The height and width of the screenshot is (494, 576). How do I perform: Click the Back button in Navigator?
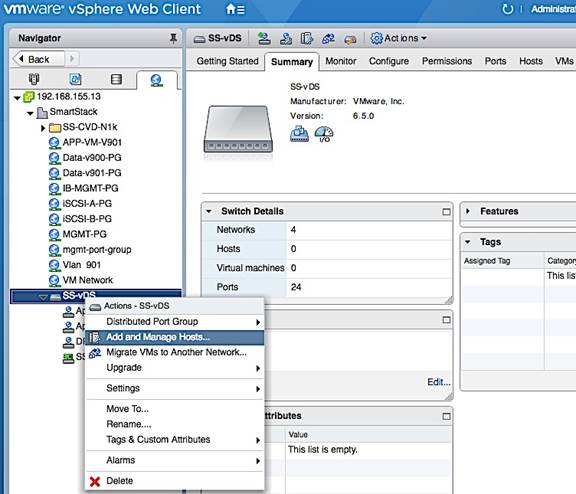39,59
